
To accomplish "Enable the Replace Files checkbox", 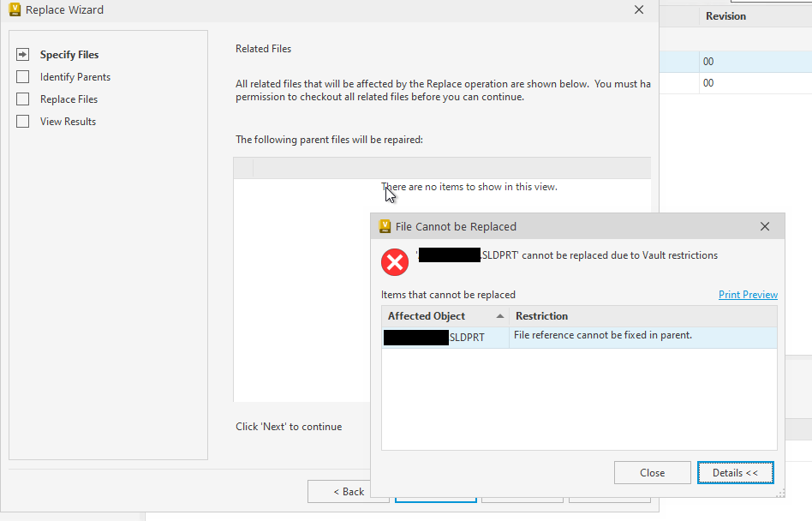I will (21, 99).
